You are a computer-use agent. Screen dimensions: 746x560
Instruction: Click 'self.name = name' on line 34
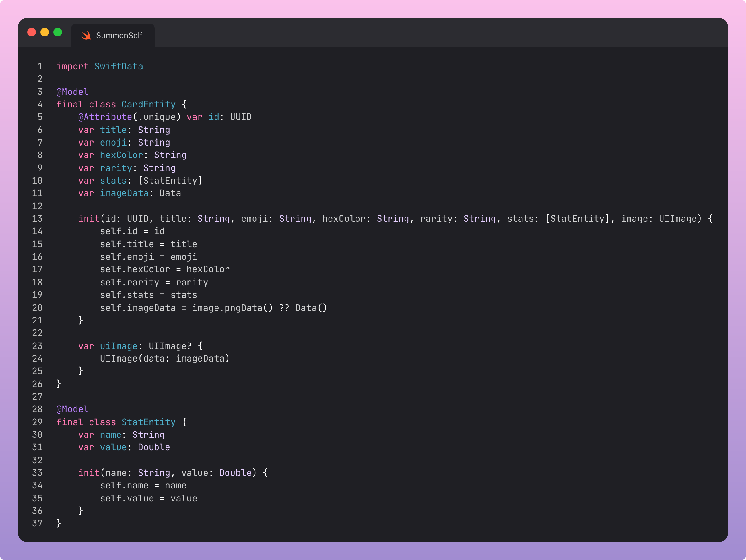[143, 486]
